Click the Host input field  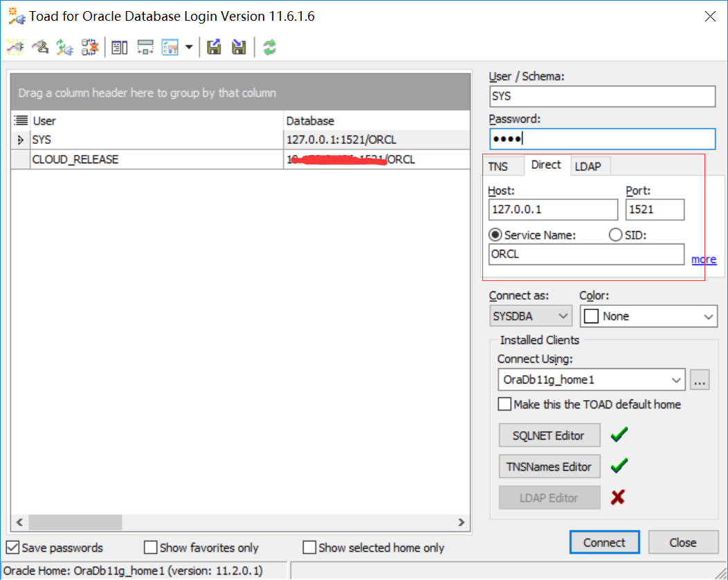tap(552, 210)
